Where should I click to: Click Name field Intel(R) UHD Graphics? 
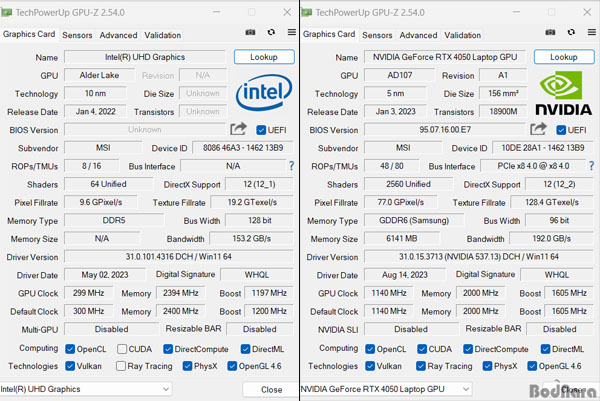[x=145, y=57]
